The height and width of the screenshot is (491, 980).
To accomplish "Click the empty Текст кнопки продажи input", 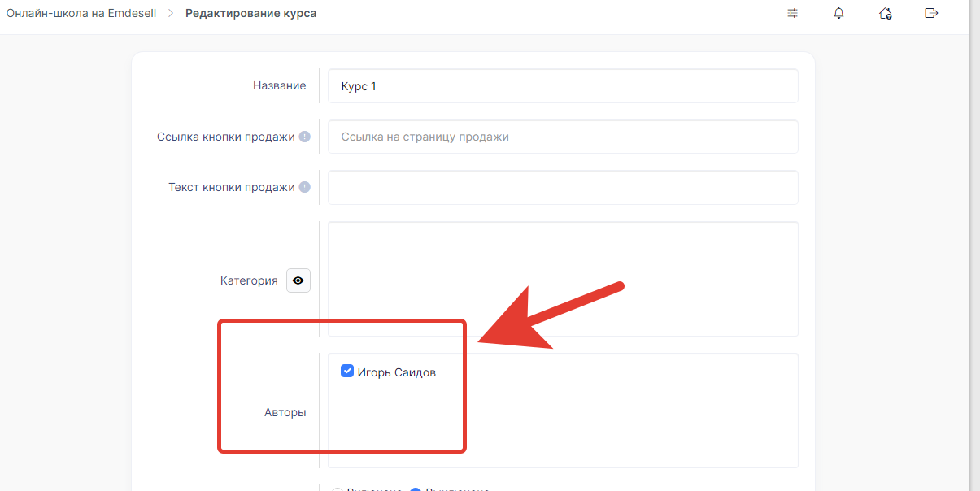I will point(562,187).
